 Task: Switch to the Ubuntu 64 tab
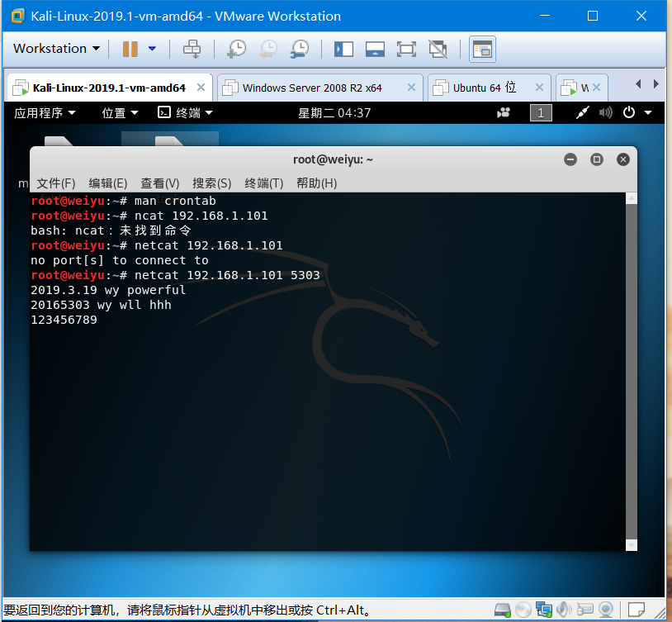pos(485,88)
